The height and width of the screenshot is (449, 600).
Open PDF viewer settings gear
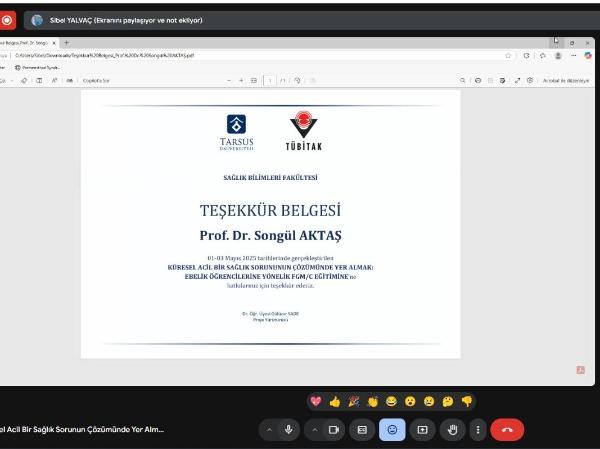[530, 80]
